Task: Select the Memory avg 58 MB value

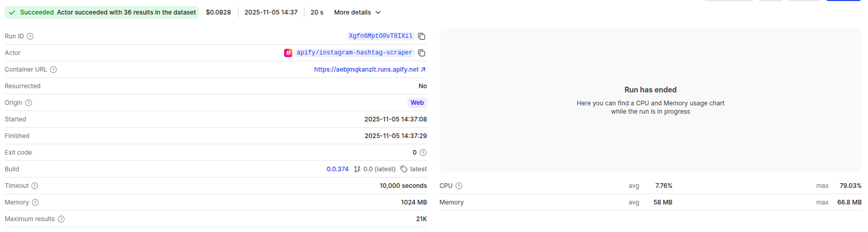Action: (663, 202)
